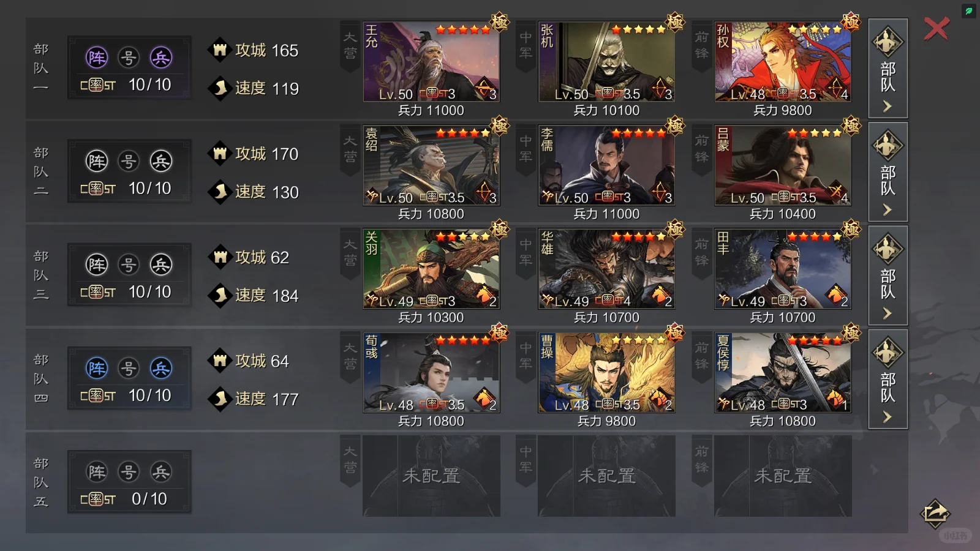Choose 关羽 general card in team three
The width and height of the screenshot is (980, 551).
click(431, 269)
